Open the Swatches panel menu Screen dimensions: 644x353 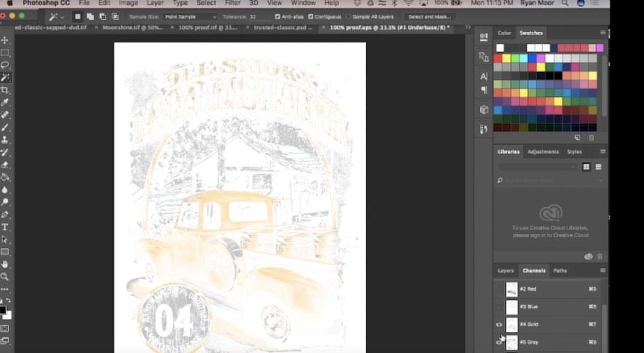tap(603, 33)
